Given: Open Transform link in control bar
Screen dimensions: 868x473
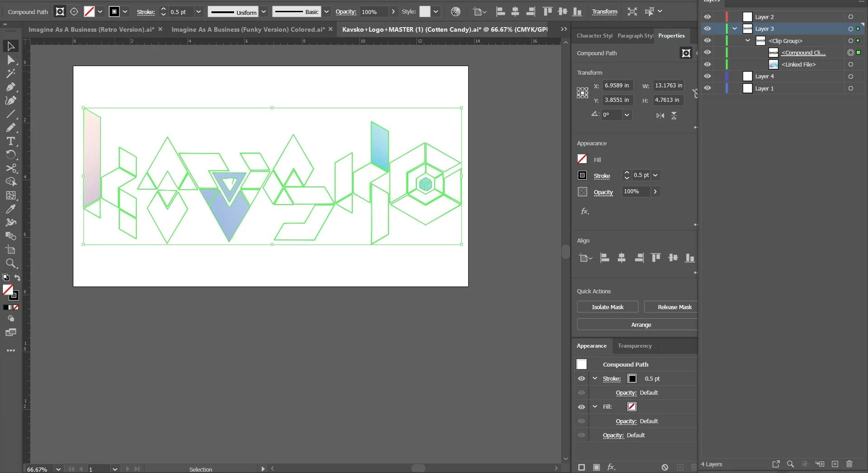Looking at the screenshot, I should 604,12.
